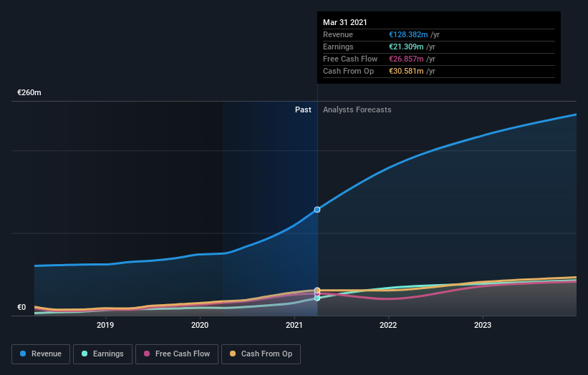Click the Earnings row label in tooltip
Image resolution: width=588 pixels, height=375 pixels.
(x=338, y=47)
